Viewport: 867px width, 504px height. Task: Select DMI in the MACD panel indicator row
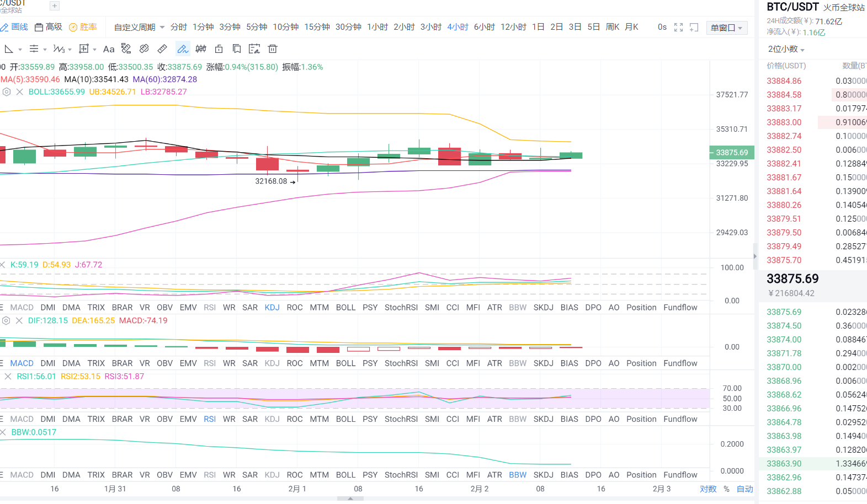coord(48,363)
